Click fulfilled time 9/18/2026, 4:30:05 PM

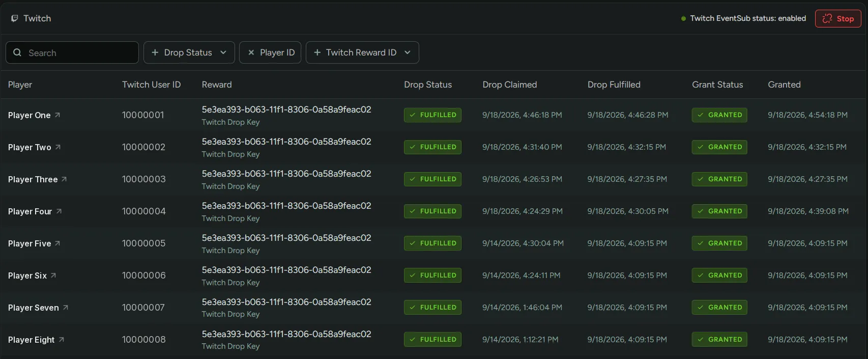pyautogui.click(x=628, y=211)
